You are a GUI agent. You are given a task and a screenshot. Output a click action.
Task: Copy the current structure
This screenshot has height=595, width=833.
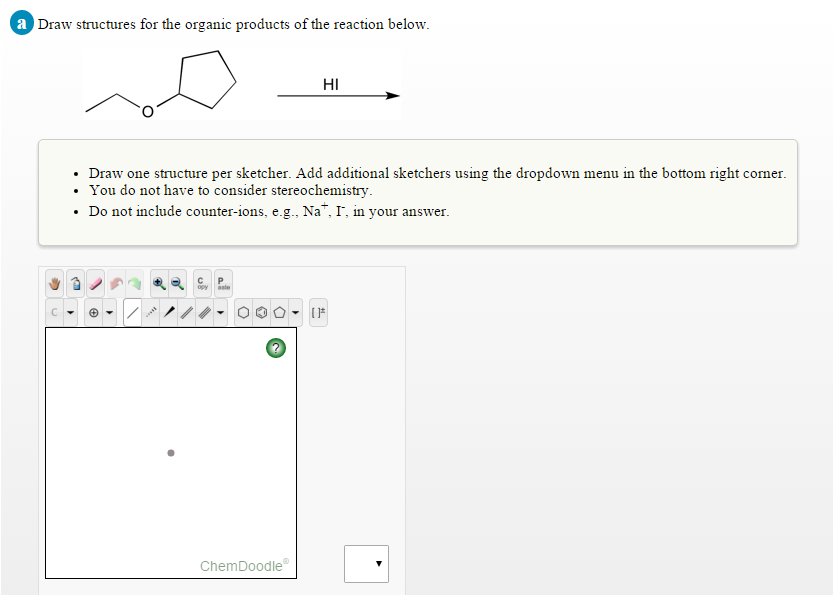click(201, 283)
